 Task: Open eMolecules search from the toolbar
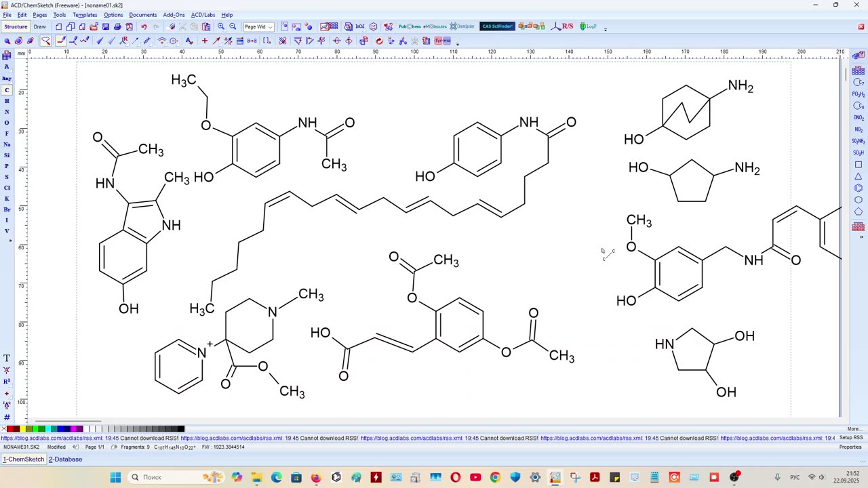click(435, 26)
